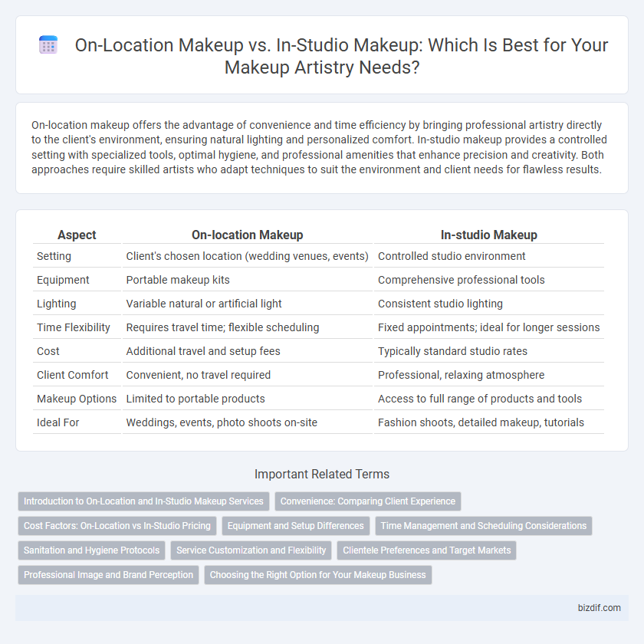
Task: Select 'Professional Image and Brand Perception' tag
Action: click(x=108, y=575)
